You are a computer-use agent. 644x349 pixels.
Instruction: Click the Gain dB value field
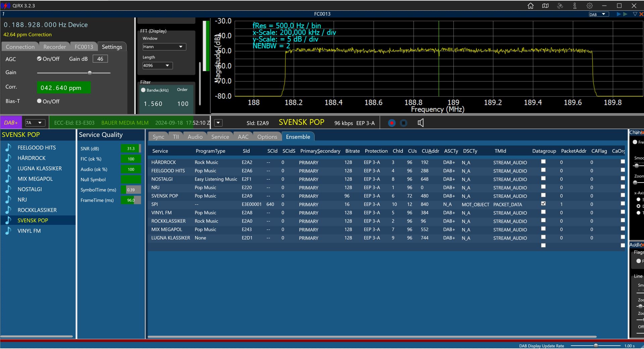100,59
